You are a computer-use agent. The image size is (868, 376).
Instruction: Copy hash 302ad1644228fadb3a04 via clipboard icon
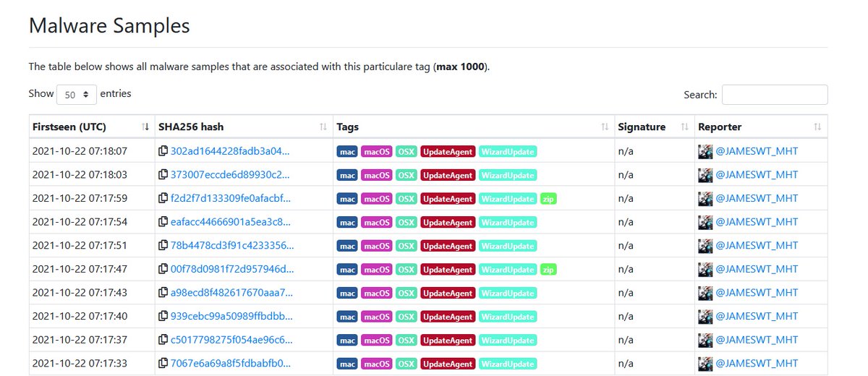pos(163,151)
